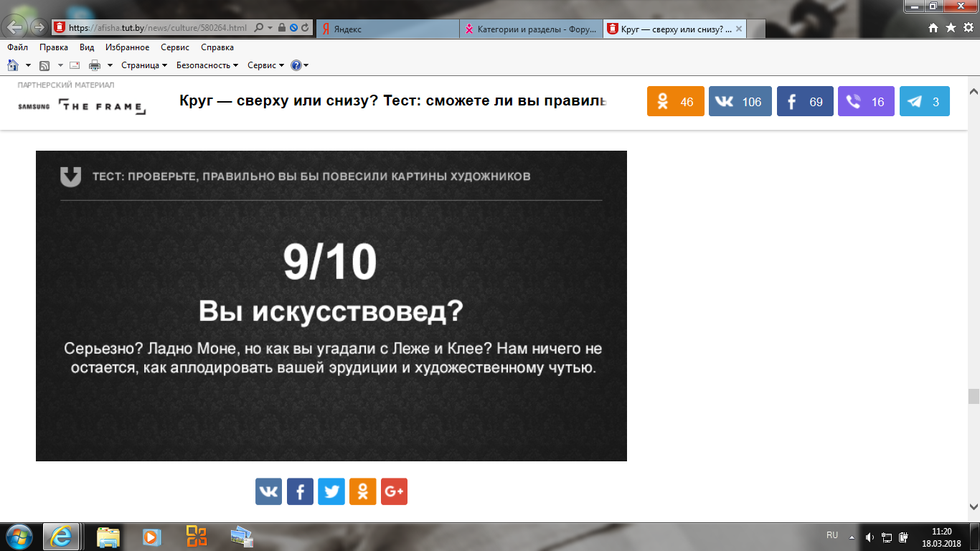This screenshot has width=980, height=551.
Task: Click the Print icon in the command bar
Action: 95,65
